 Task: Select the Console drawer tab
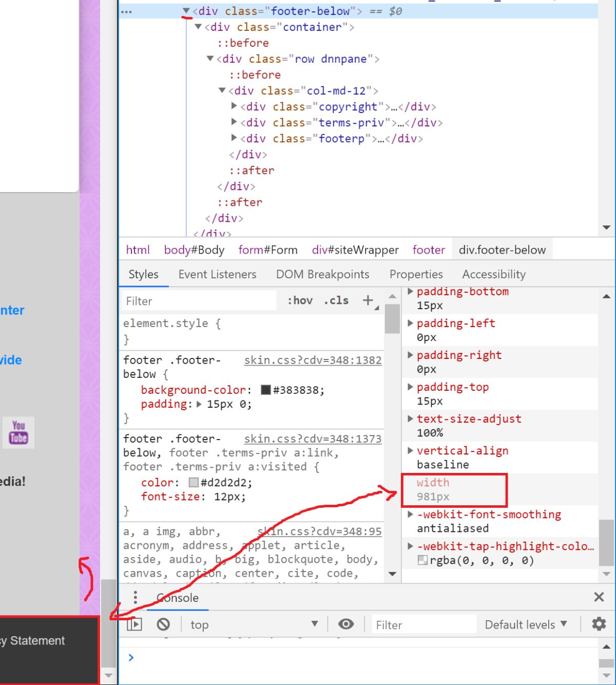click(x=178, y=598)
